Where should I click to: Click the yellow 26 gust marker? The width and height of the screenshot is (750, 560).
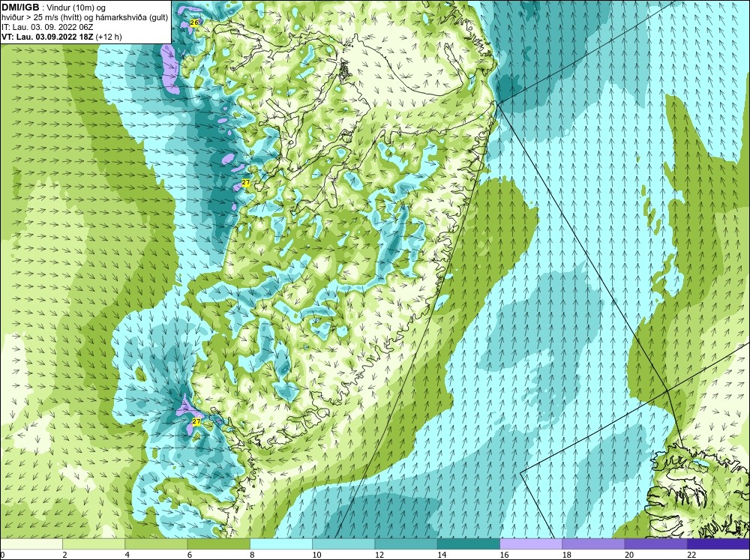point(194,22)
